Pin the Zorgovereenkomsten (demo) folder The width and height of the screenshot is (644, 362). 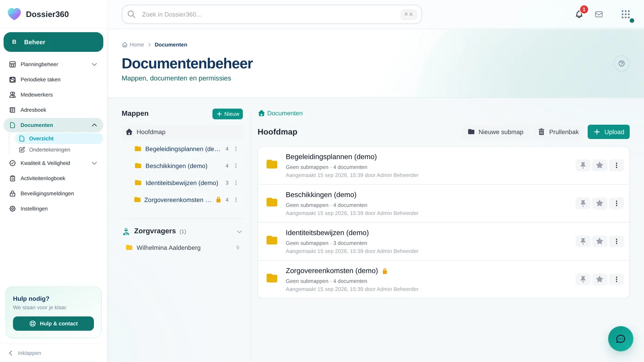(x=583, y=279)
